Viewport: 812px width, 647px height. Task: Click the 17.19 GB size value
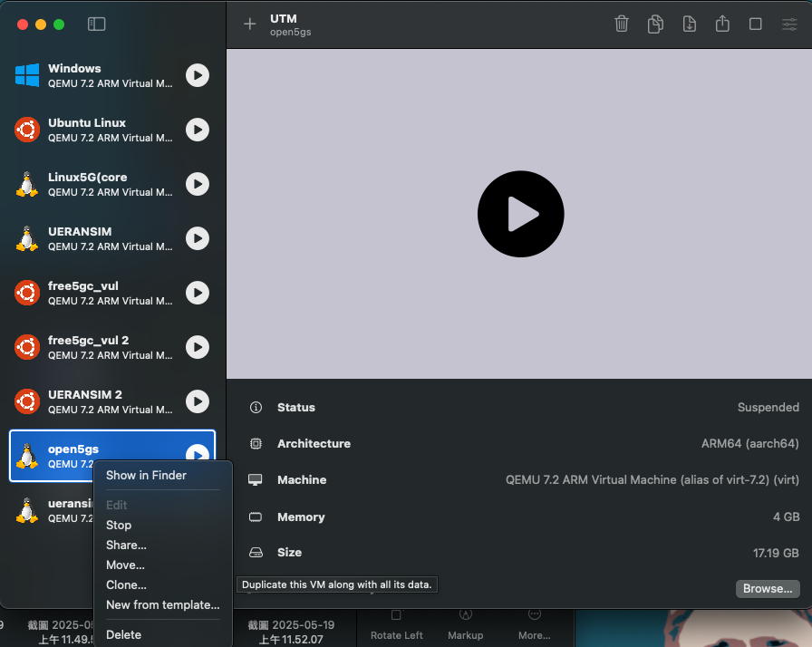tap(776, 553)
